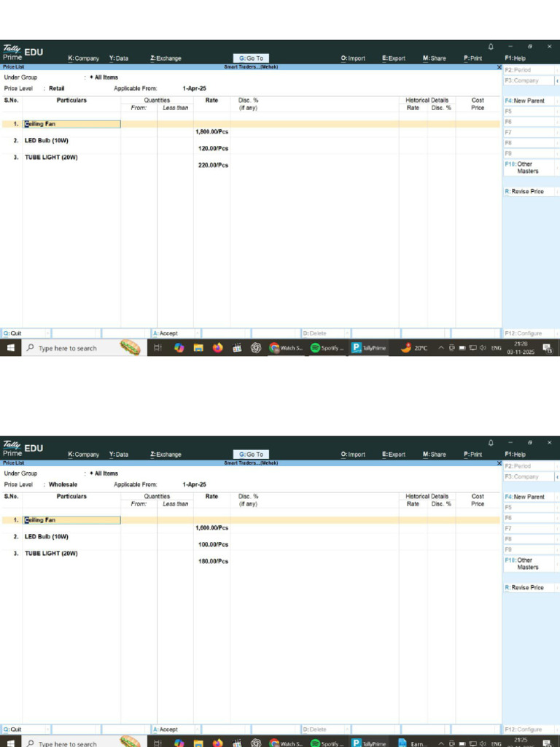Open Task View in taskbar below Retail list
This screenshot has height=747, width=560.
tap(157, 348)
